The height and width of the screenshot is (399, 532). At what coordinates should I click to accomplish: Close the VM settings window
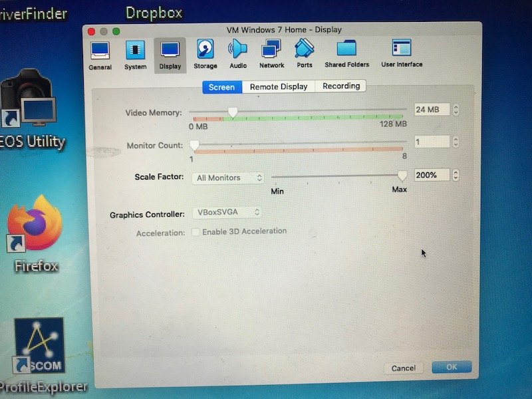pyautogui.click(x=91, y=31)
